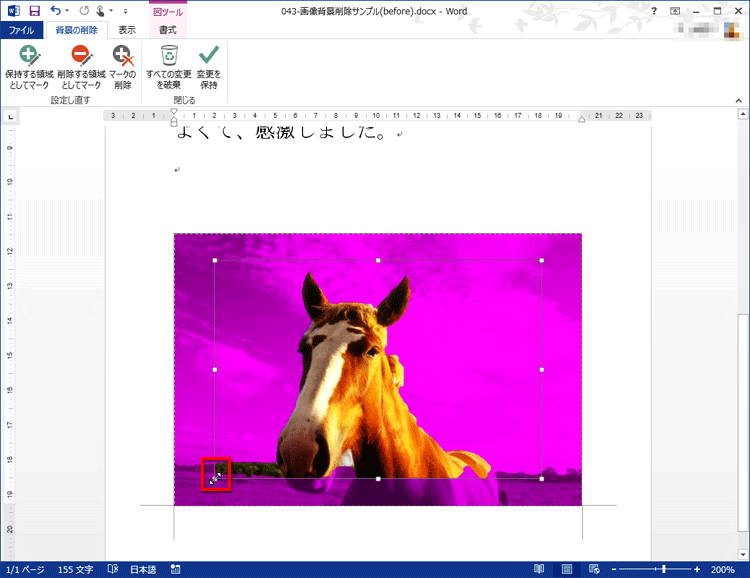Open word count 155 文字

coord(76,569)
